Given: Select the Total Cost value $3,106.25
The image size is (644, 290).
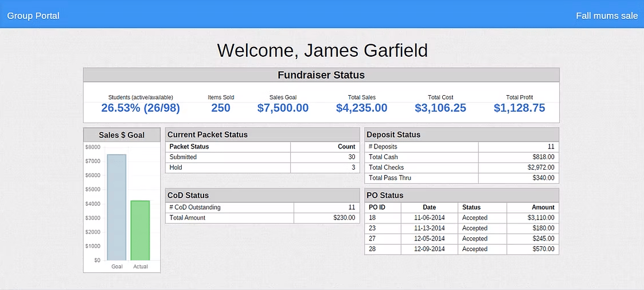Looking at the screenshot, I should (440, 108).
